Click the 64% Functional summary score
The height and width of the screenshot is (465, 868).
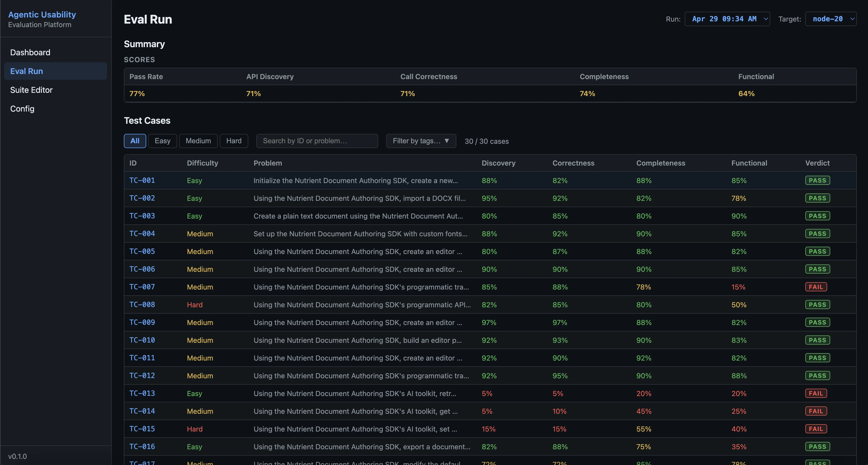746,94
